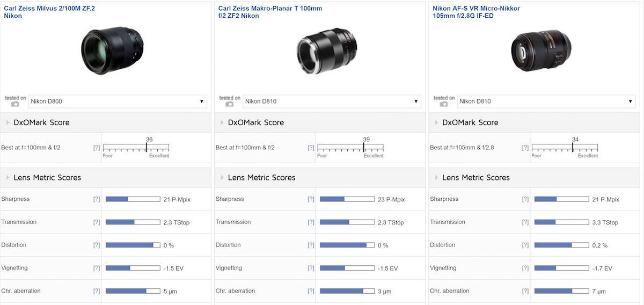Click the Milvus DxOMark score scale at 36
Viewport: 644px width, 305px height.
pos(146,147)
